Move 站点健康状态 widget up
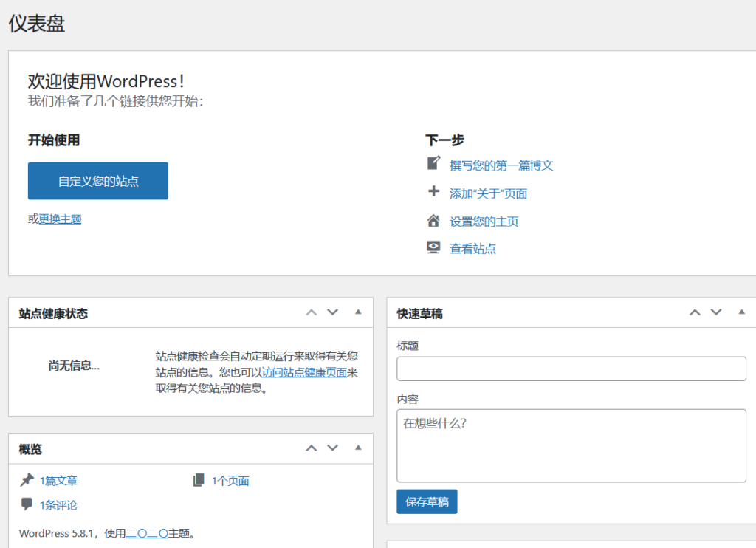 point(312,312)
